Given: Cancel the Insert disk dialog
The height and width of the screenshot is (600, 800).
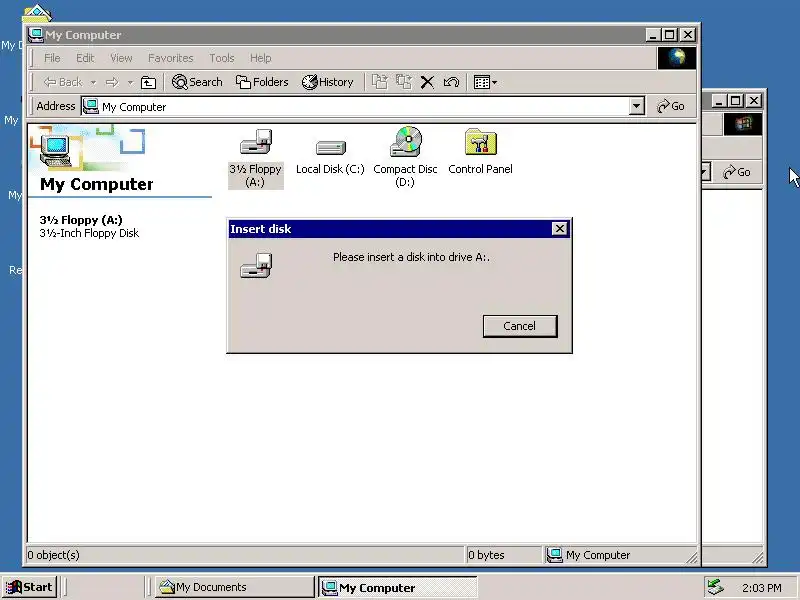Looking at the screenshot, I should [x=520, y=326].
